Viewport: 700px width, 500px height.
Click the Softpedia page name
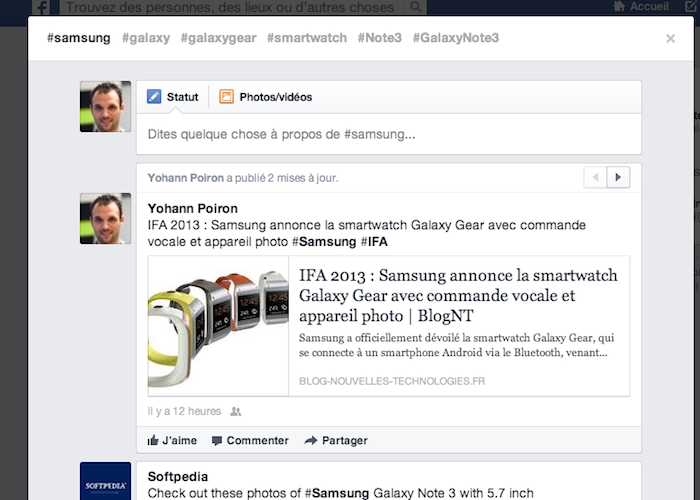coord(178,476)
